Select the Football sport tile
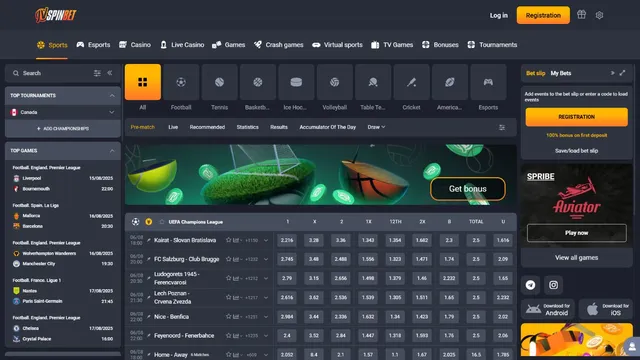The width and height of the screenshot is (640, 360). tap(181, 82)
